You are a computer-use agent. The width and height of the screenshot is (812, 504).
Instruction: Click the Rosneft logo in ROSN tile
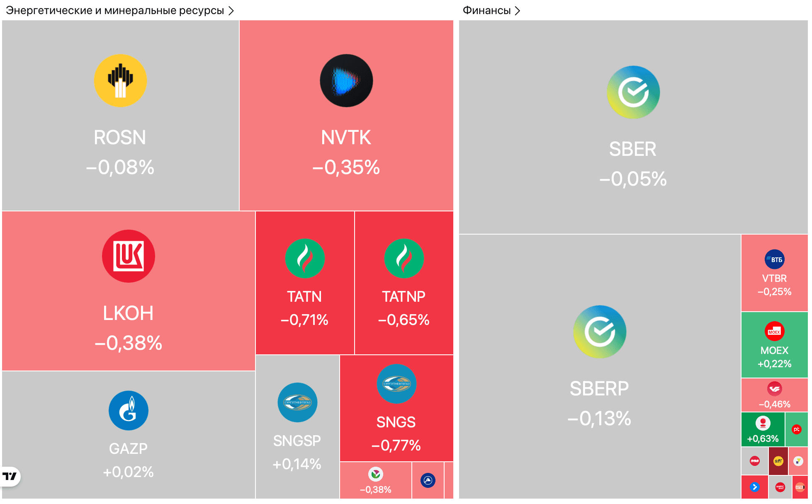(120, 81)
